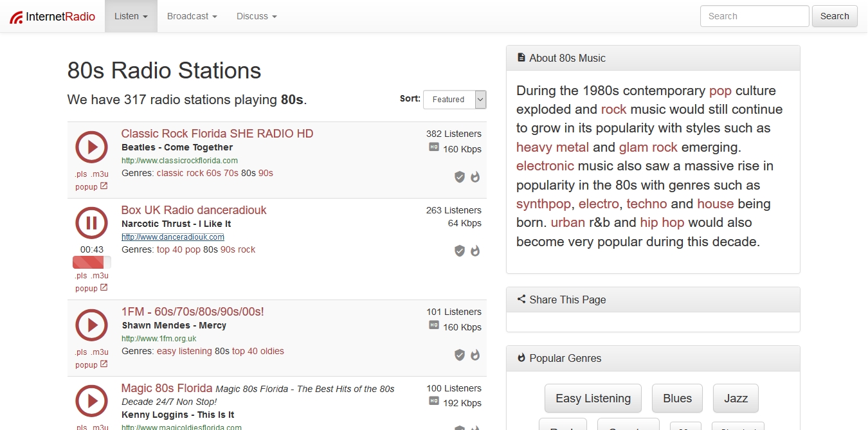
Task: Open heavy metal link in About text
Action: click(x=552, y=147)
